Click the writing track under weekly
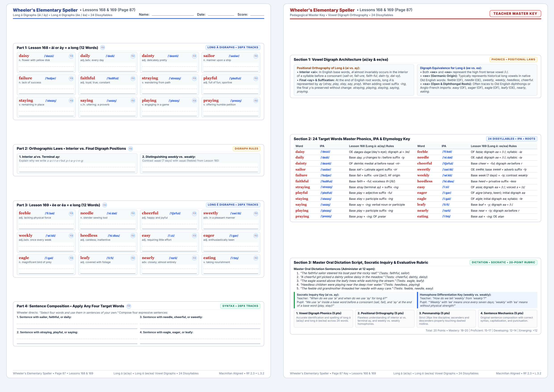 click(46, 247)
